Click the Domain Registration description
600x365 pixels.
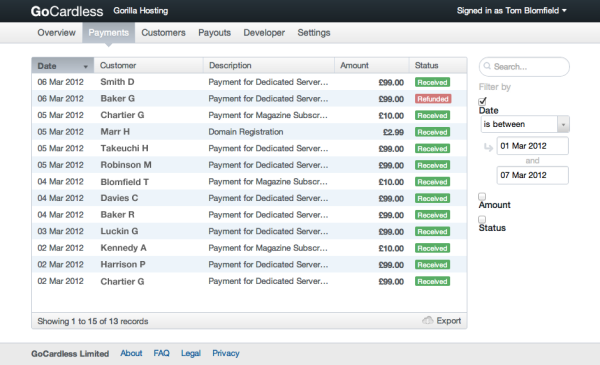click(246, 132)
